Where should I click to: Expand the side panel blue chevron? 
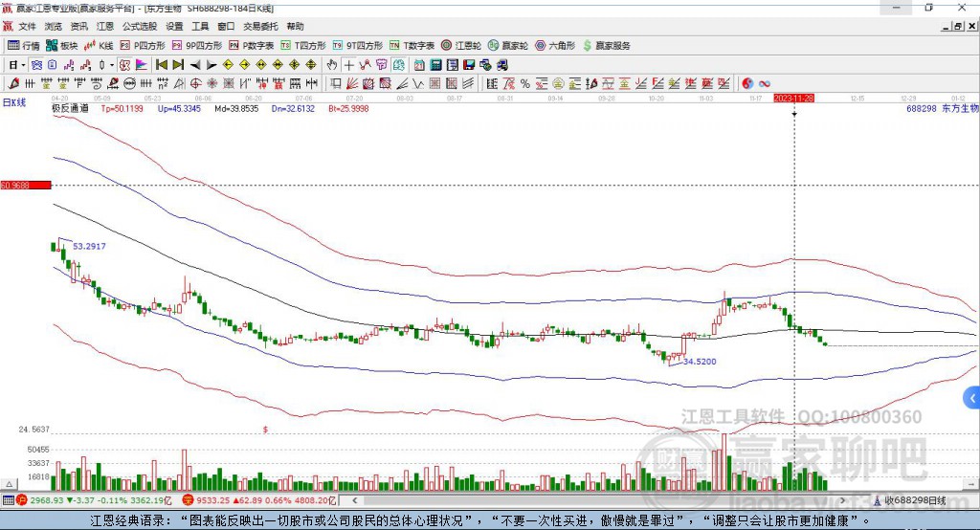972,398
